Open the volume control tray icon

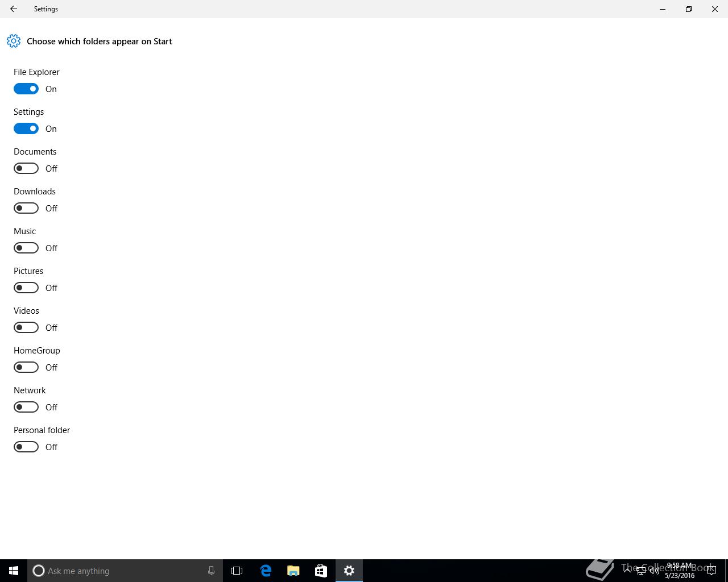click(x=655, y=571)
